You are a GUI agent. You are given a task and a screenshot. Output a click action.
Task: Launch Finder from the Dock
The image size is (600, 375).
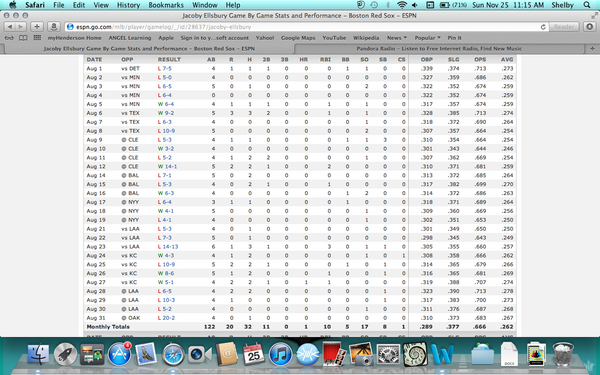[x=38, y=354]
